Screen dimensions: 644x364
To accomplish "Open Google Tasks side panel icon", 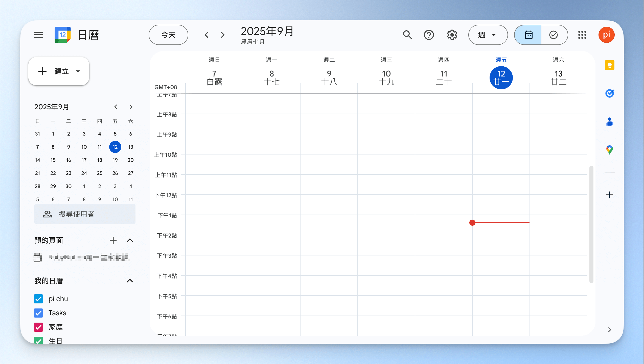I will click(x=609, y=93).
